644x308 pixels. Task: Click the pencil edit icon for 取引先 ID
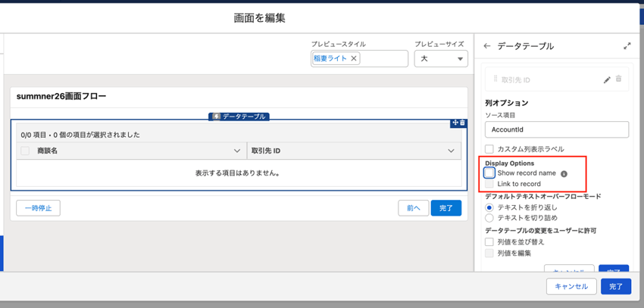(x=607, y=79)
